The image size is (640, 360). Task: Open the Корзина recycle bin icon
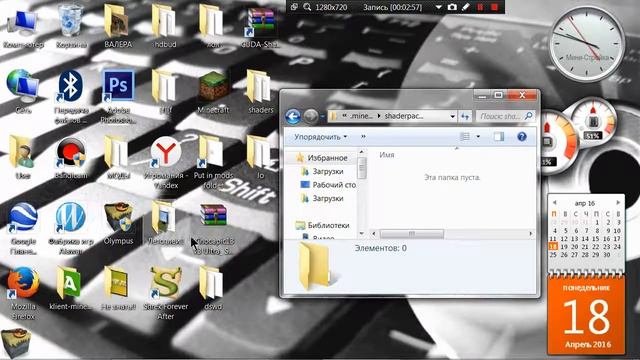pos(71,27)
